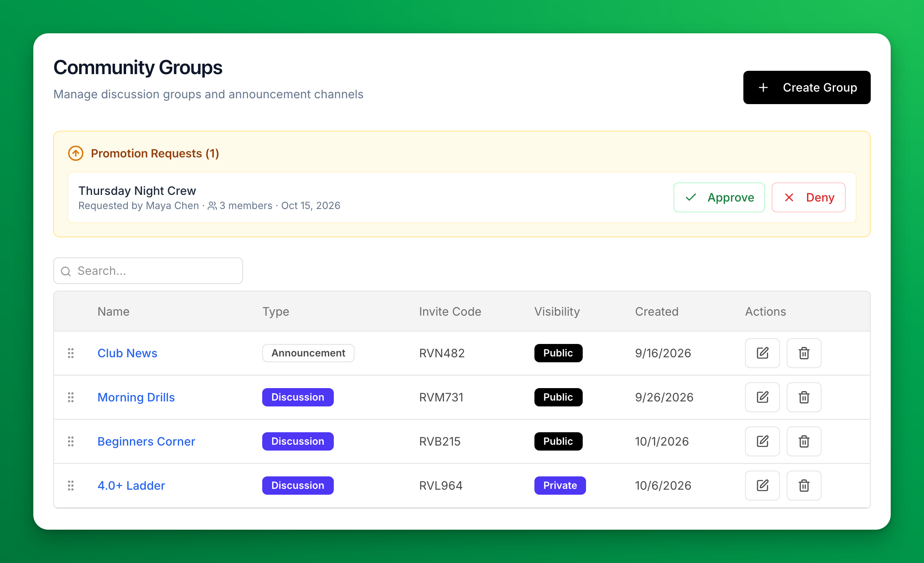
Task: Open the 4.0+ Ladder group
Action: (131, 486)
